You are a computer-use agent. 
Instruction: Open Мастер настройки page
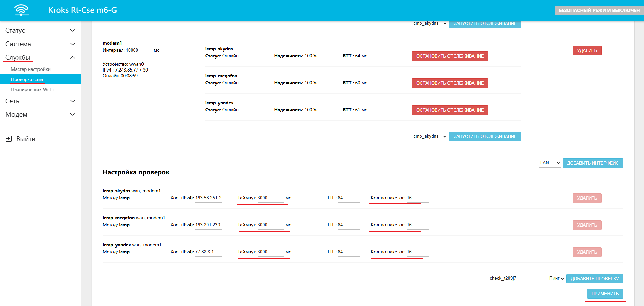click(x=31, y=69)
